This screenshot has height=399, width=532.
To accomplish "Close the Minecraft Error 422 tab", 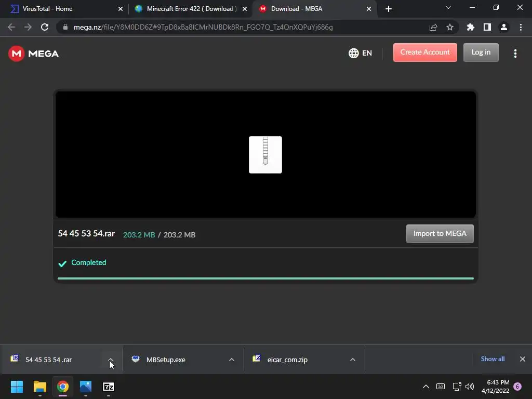I will point(245,9).
